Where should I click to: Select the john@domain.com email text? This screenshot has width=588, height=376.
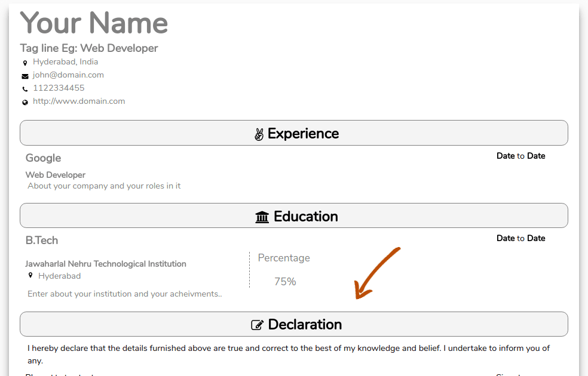click(68, 75)
